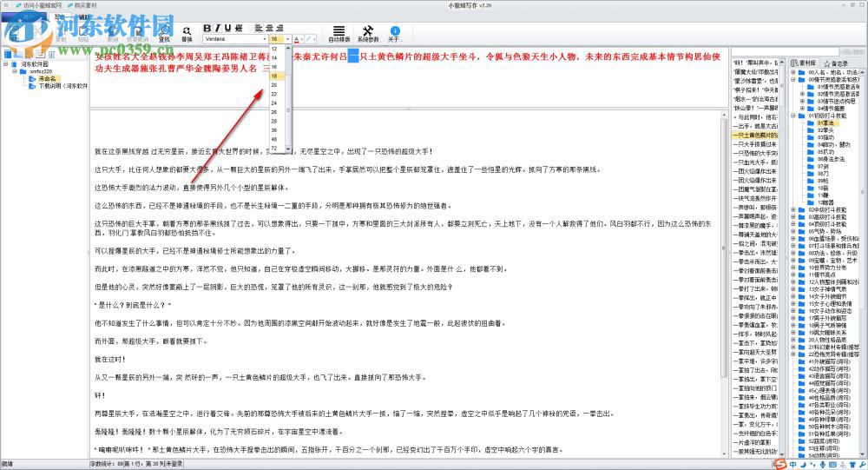Toggle Italic formatting button
Viewport: 868px width, 470px height.
tap(218, 29)
